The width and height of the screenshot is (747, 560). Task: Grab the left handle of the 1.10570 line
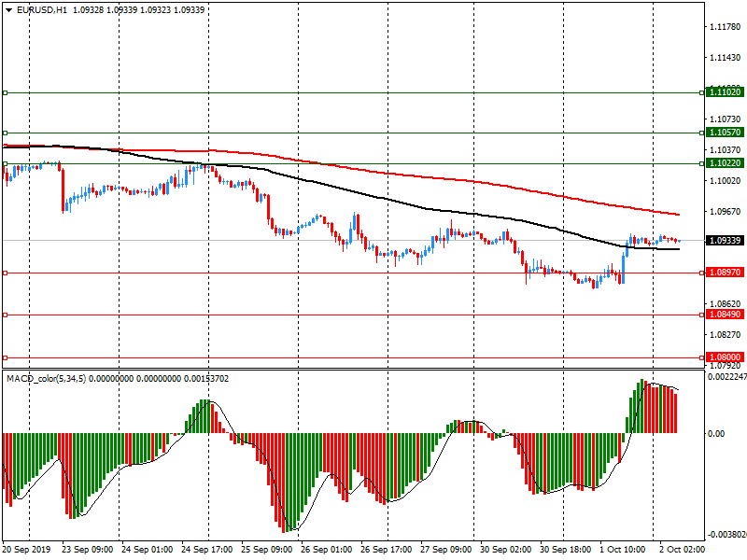pos(6,133)
